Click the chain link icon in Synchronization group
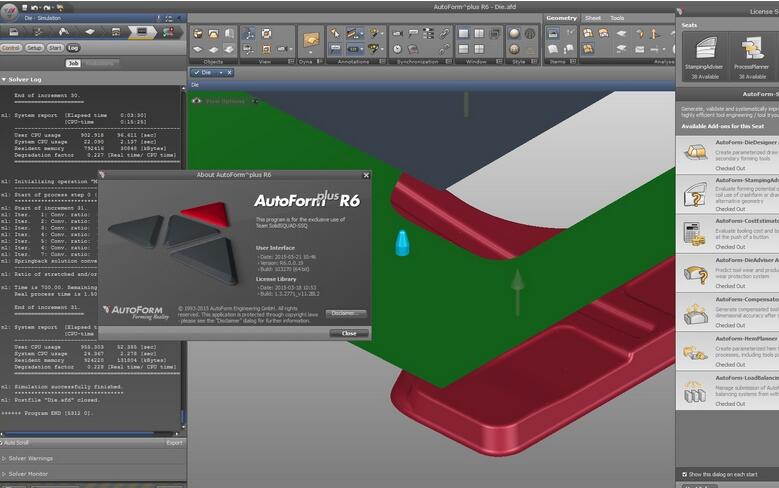The height and width of the screenshot is (488, 779). (x=444, y=33)
